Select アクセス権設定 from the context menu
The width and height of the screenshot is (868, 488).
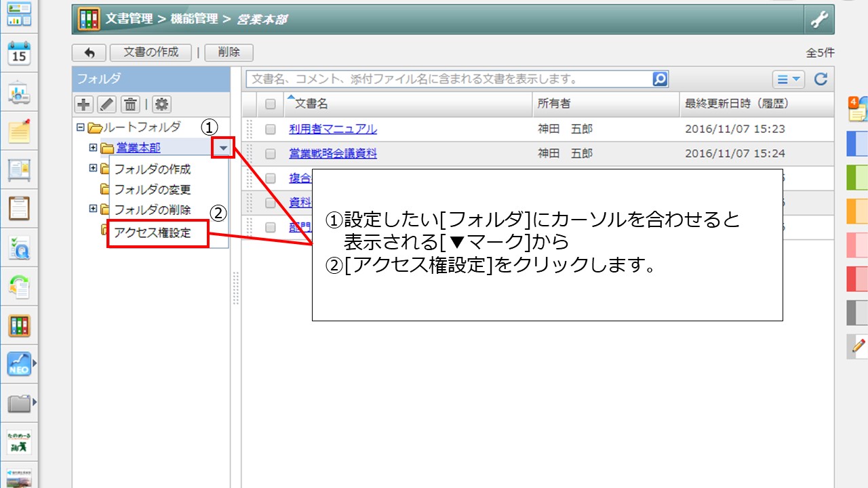coord(153,232)
